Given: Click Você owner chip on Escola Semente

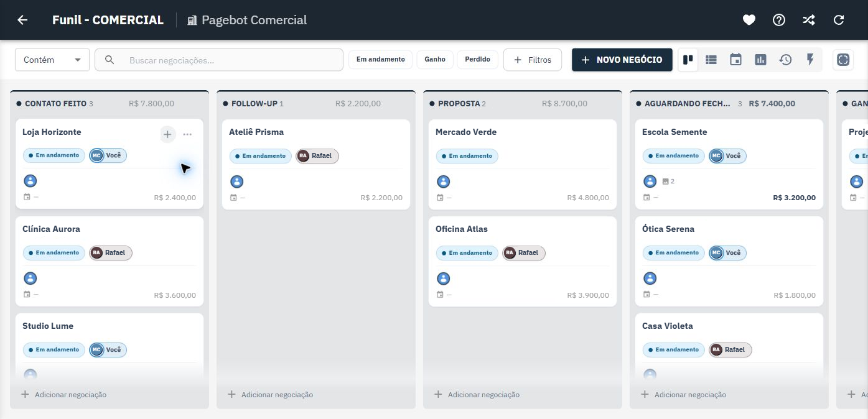Looking at the screenshot, I should pyautogui.click(x=728, y=155).
